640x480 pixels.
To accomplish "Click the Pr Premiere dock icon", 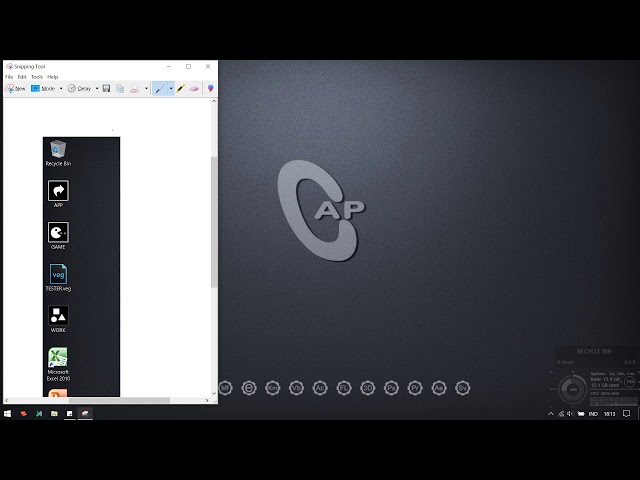I will (415, 388).
